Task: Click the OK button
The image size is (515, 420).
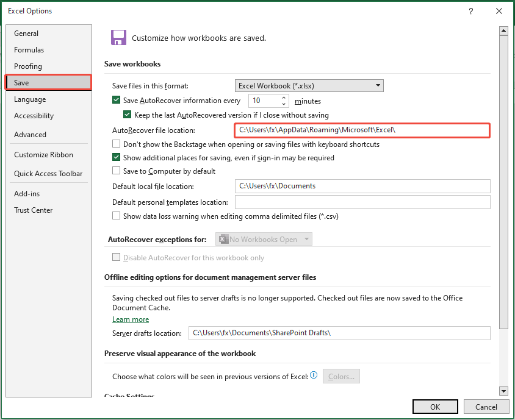Action: (x=435, y=407)
